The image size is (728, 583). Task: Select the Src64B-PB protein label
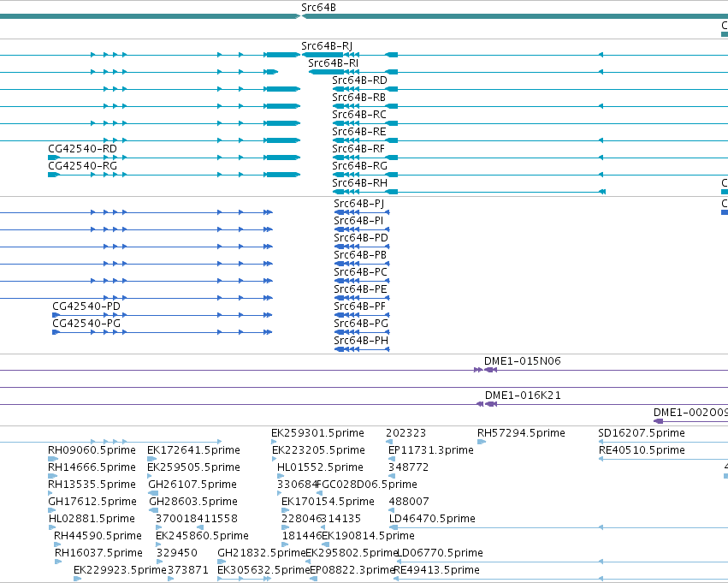(x=360, y=255)
